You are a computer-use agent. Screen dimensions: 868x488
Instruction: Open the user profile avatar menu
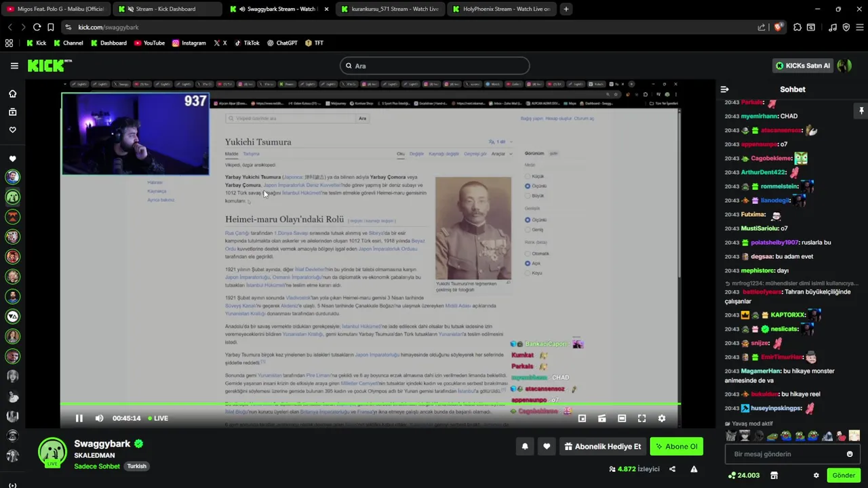tap(844, 66)
